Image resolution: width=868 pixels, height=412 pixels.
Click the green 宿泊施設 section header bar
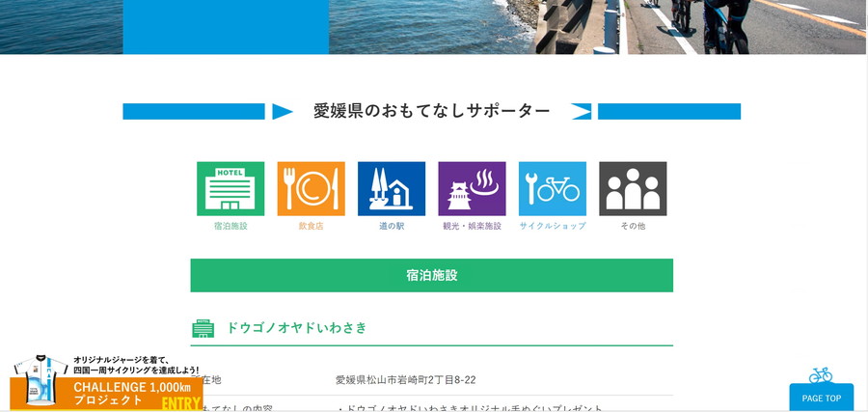tap(431, 275)
